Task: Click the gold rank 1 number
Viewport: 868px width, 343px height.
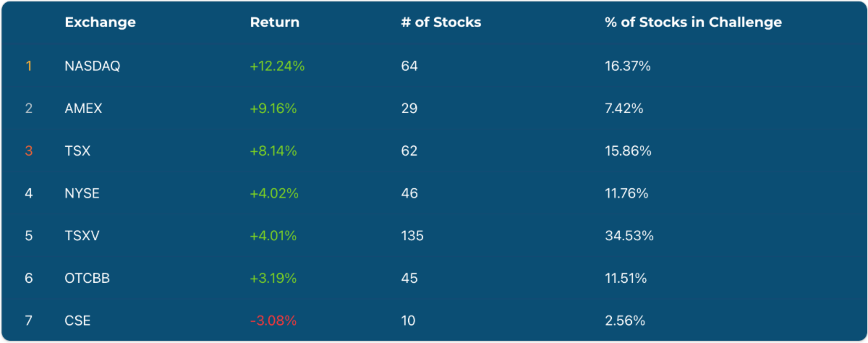Action: pyautogui.click(x=29, y=66)
